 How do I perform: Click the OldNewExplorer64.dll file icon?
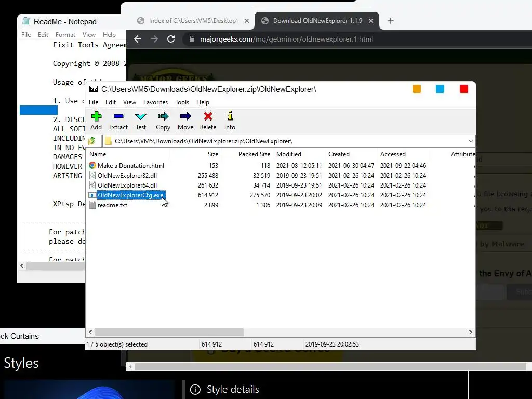(x=92, y=185)
